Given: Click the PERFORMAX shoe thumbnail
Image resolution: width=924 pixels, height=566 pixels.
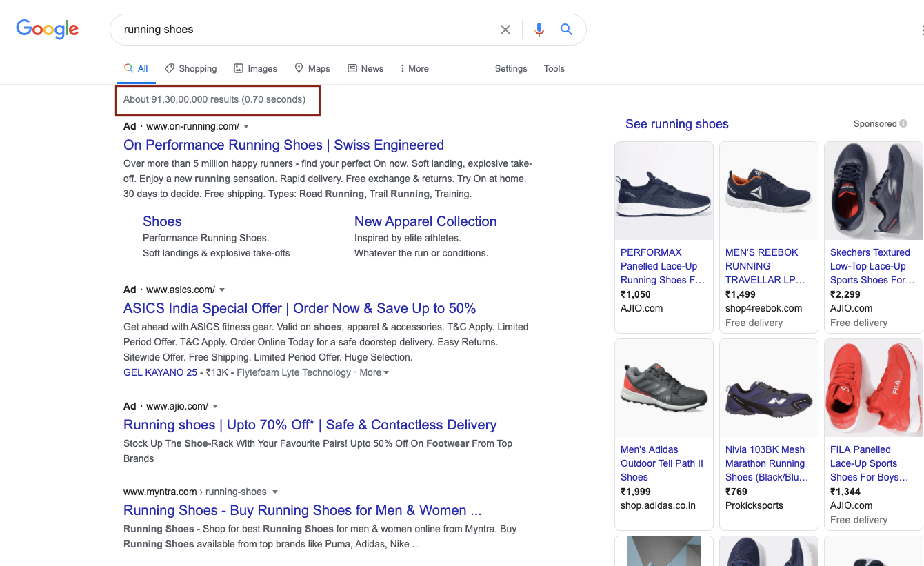Looking at the screenshot, I should [664, 191].
